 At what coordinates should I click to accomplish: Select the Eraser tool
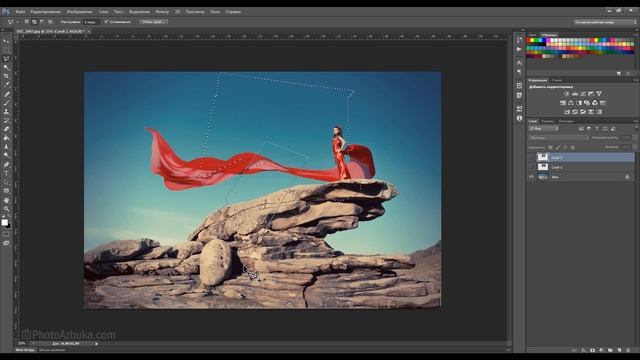click(x=6, y=129)
